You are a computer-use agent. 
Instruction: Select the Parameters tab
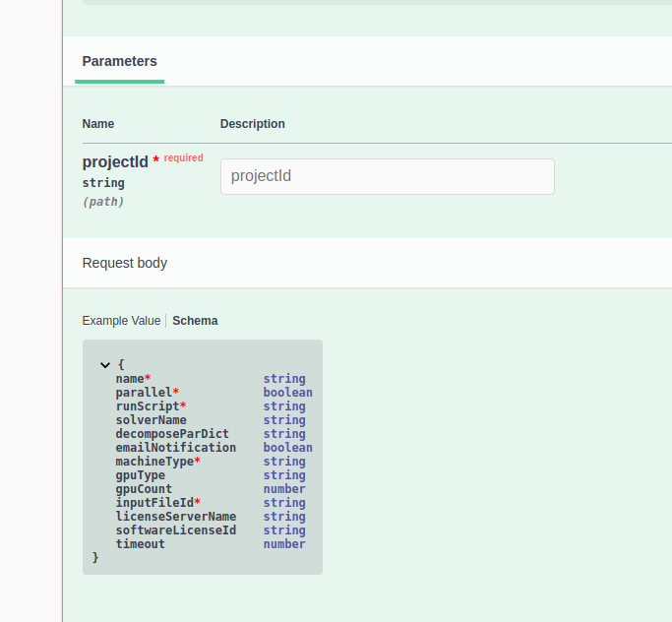pyautogui.click(x=120, y=61)
